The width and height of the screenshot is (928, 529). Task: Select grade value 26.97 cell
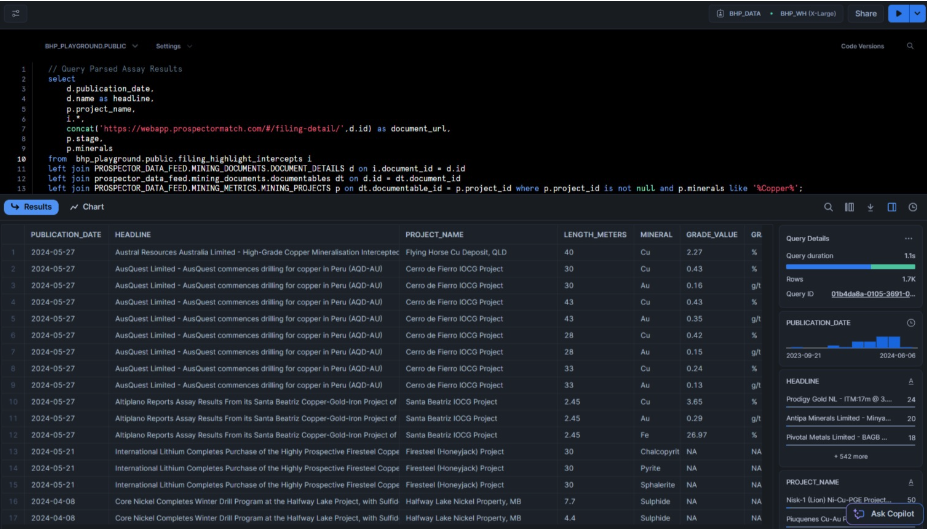[712, 435]
